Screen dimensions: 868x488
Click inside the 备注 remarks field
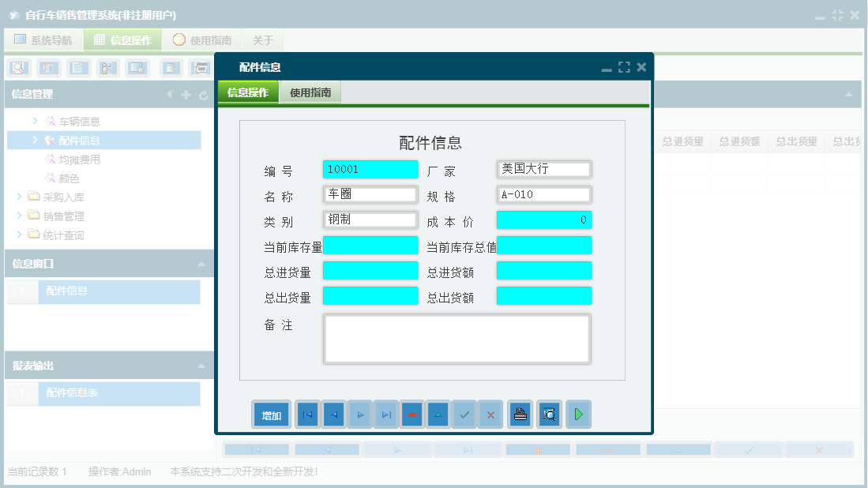(x=457, y=338)
